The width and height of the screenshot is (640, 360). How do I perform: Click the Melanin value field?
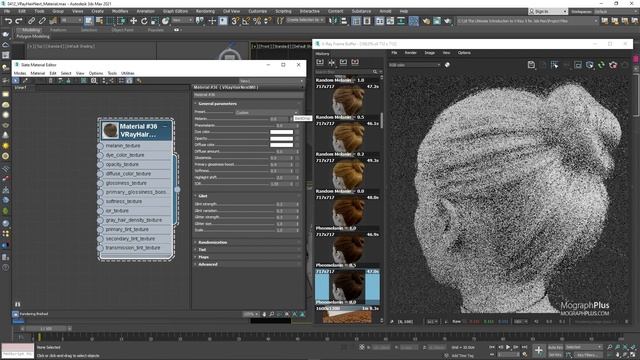[x=279, y=119]
